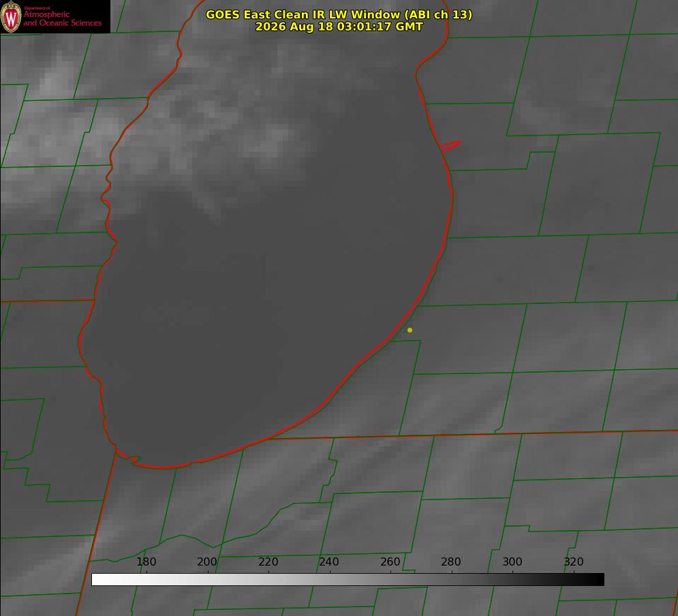The image size is (678, 616).
Task: Click the Atmospheric and Oceanic Sciences text
Action: 62,18
